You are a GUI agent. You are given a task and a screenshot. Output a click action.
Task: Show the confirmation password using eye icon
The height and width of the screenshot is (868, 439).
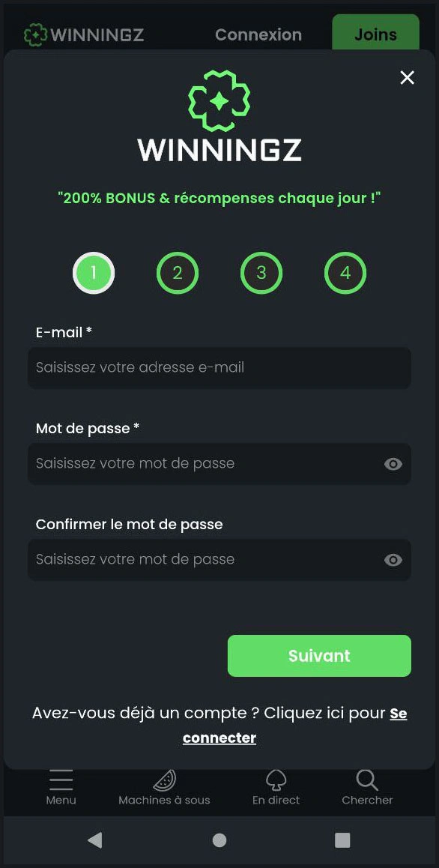[393, 560]
